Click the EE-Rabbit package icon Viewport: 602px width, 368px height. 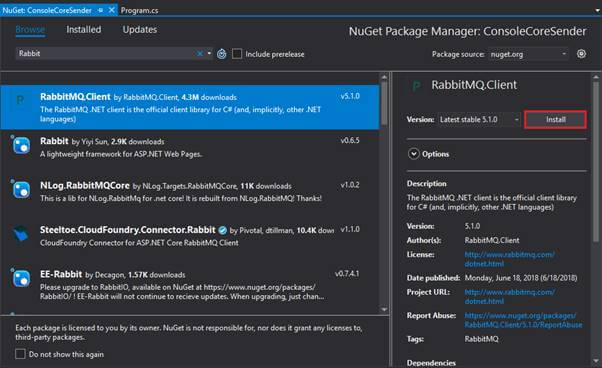(21, 278)
